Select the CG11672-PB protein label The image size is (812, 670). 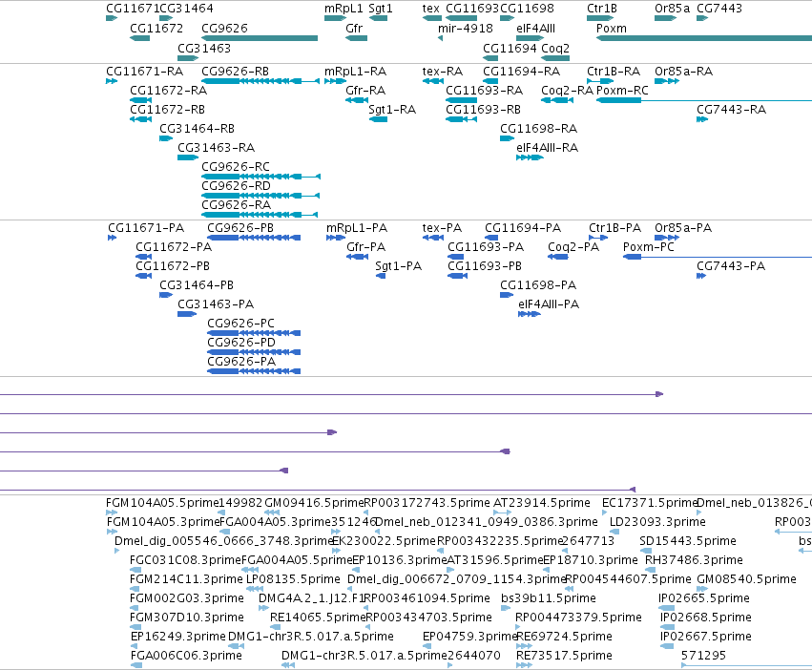point(173,266)
